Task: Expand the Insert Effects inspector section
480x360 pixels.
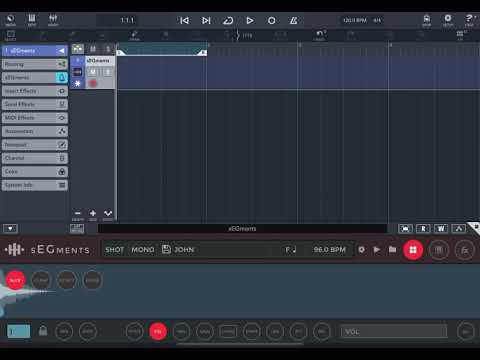Action: (35, 91)
